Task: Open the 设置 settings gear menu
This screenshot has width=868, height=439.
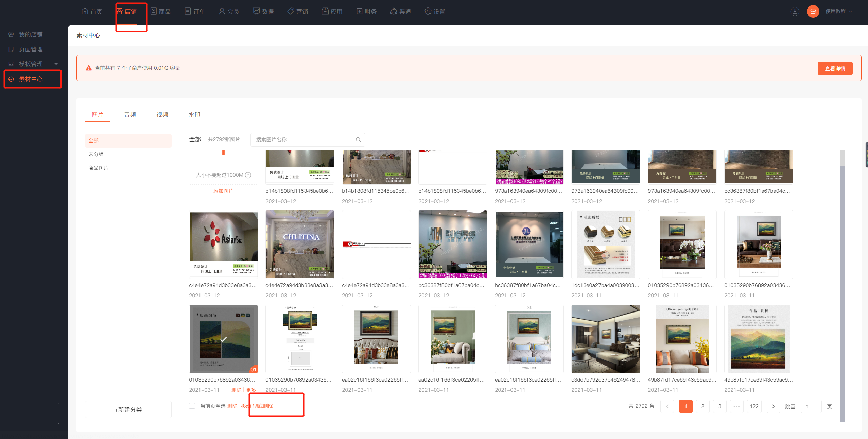Action: [435, 11]
